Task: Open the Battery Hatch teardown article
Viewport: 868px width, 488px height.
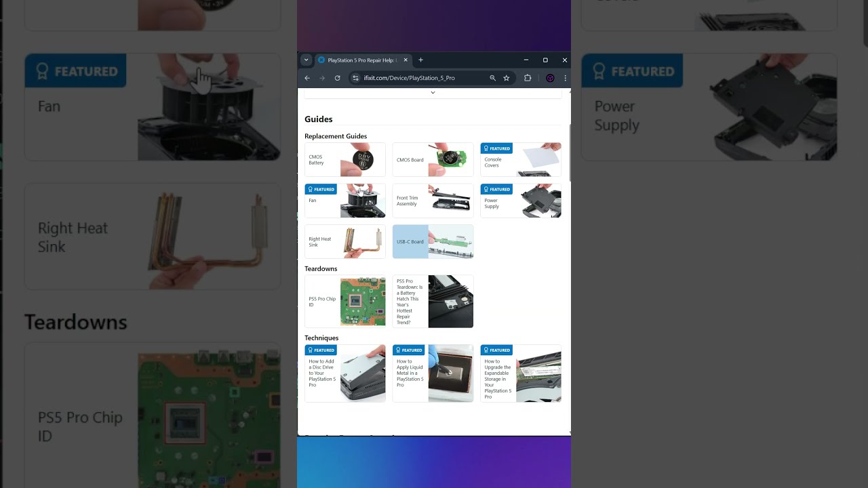Action: point(433,302)
